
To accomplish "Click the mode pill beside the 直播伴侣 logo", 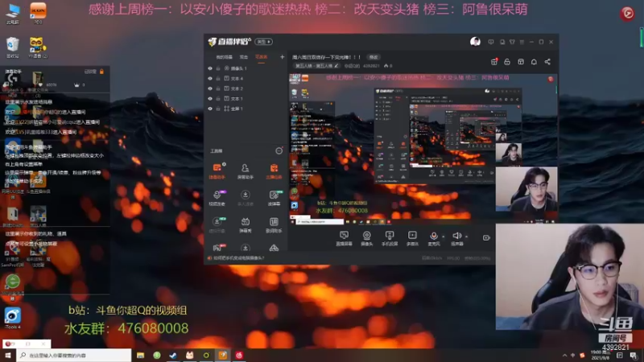I will (263, 42).
